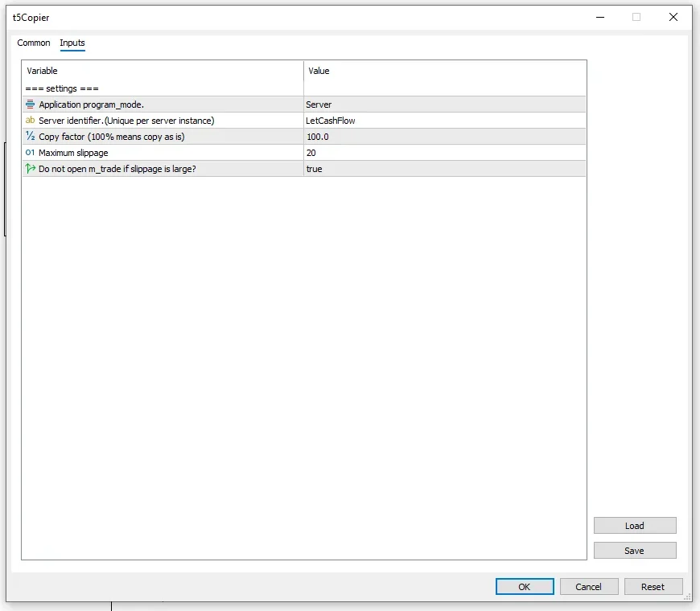Click the green boolean icon beside Do not open m_trade
This screenshot has width=700, height=611.
30,169
